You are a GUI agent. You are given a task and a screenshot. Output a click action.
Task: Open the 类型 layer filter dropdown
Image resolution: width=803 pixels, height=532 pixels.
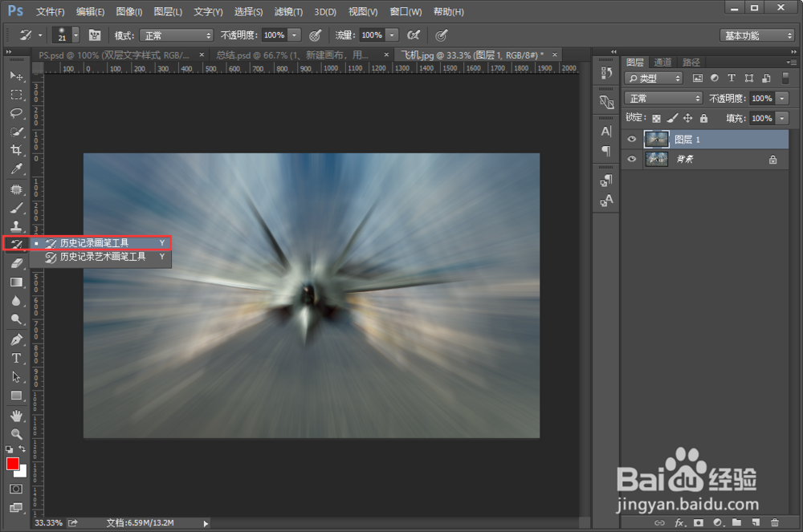(654, 79)
